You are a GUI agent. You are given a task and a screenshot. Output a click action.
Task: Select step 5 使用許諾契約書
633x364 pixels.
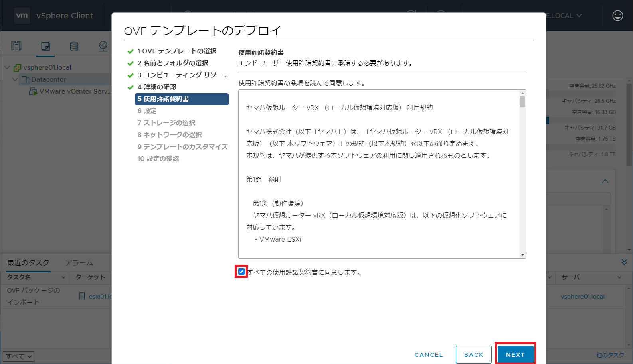point(182,99)
